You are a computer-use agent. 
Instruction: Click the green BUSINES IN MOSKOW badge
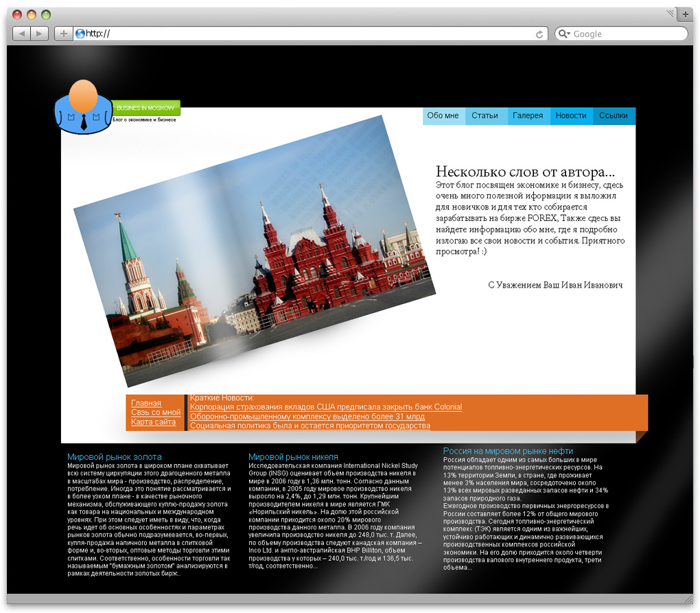(x=145, y=108)
